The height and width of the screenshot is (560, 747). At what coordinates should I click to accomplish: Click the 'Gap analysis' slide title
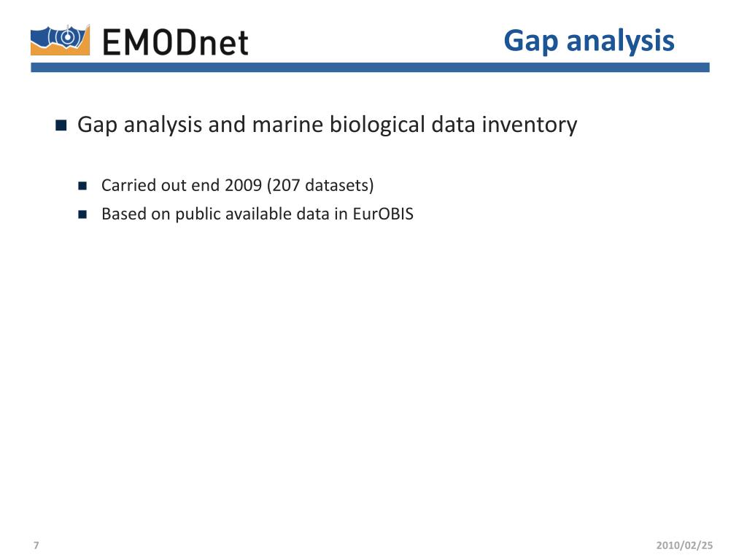point(589,42)
